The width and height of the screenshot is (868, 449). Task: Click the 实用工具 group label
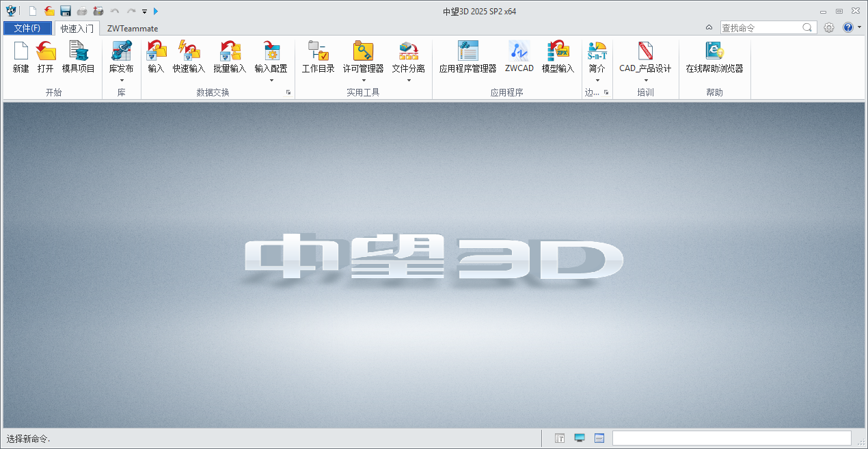tap(363, 92)
